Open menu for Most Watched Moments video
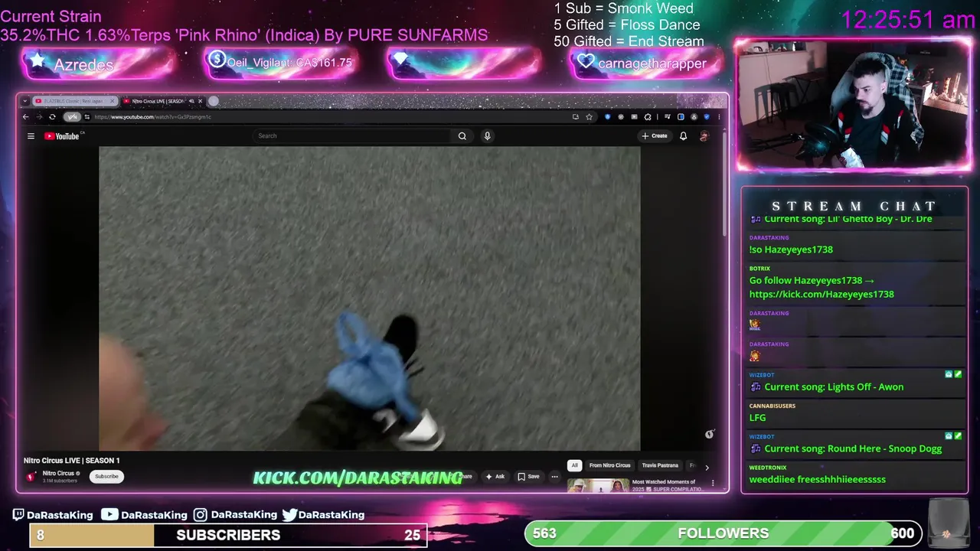 (x=713, y=483)
